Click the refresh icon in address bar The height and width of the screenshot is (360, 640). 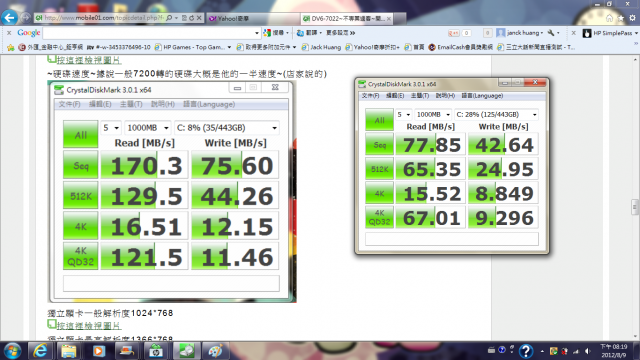[191, 18]
